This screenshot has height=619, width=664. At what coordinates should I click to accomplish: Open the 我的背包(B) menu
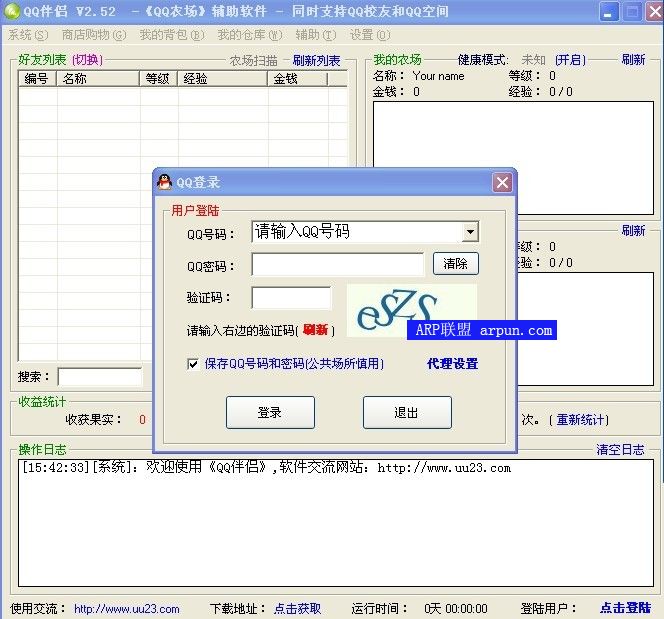[x=172, y=35]
